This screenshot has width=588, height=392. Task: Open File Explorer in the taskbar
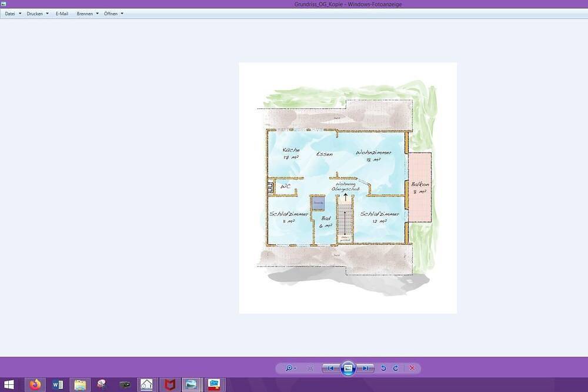(x=80, y=385)
